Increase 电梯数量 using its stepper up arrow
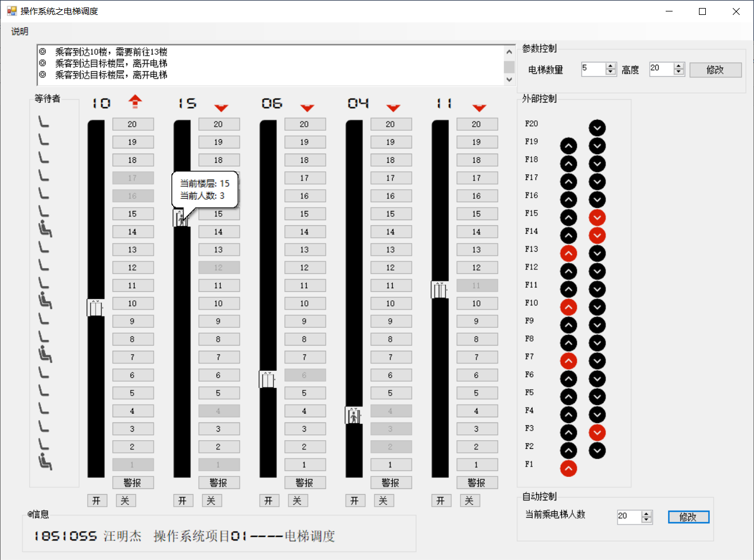754x560 pixels. pyautogui.click(x=610, y=66)
